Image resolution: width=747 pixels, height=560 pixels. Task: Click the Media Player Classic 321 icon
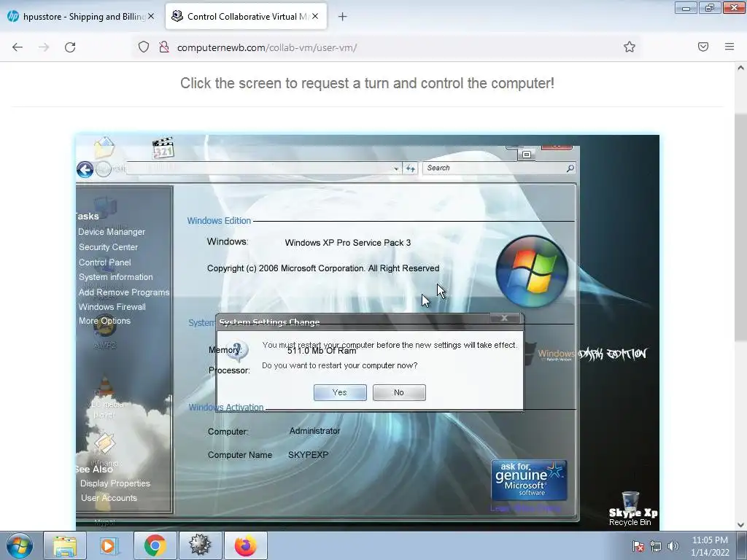pyautogui.click(x=163, y=148)
